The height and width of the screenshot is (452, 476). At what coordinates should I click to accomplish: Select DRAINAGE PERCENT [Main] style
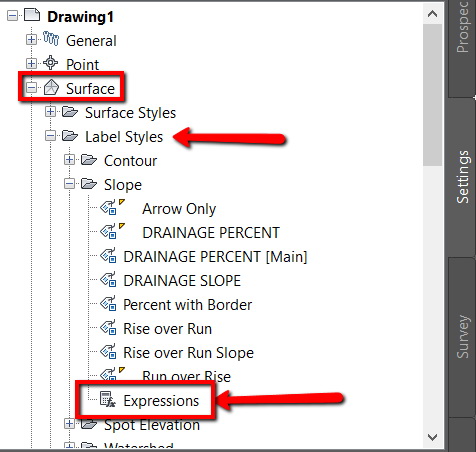pyautogui.click(x=215, y=257)
